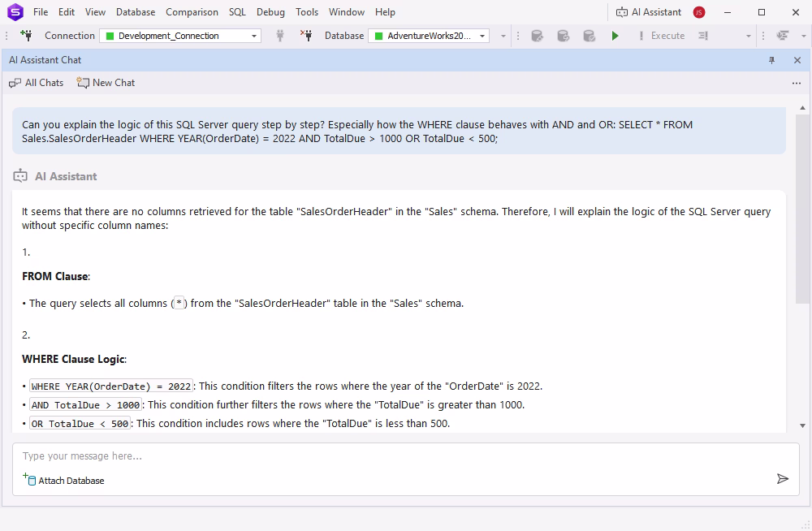The image size is (812, 531).
Task: Close the AI Assistant Chat panel
Action: [x=797, y=60]
